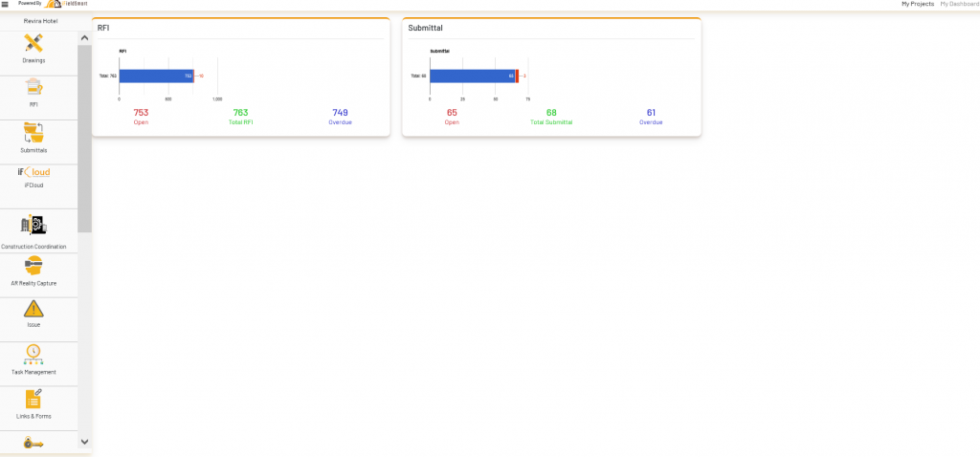This screenshot has width=980, height=457.
Task: Open the Links & Forms icon
Action: (33, 399)
